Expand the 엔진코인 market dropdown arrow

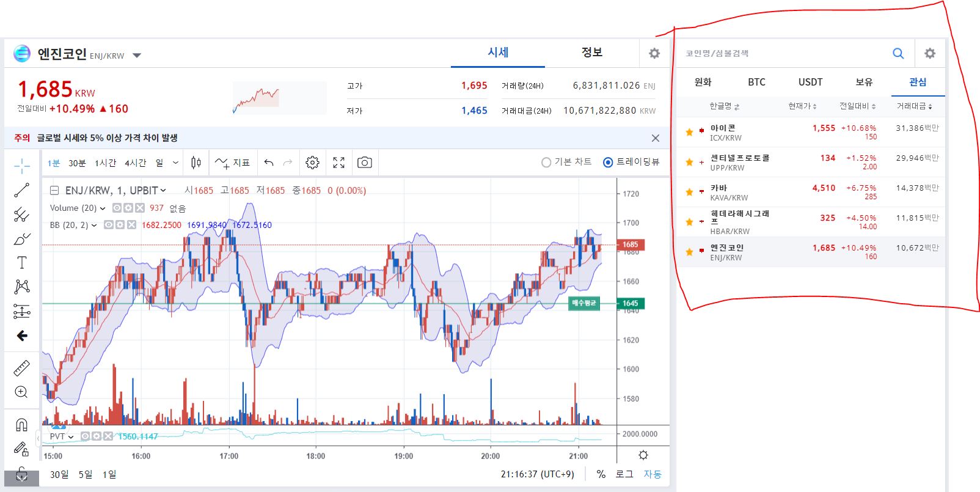tap(137, 56)
